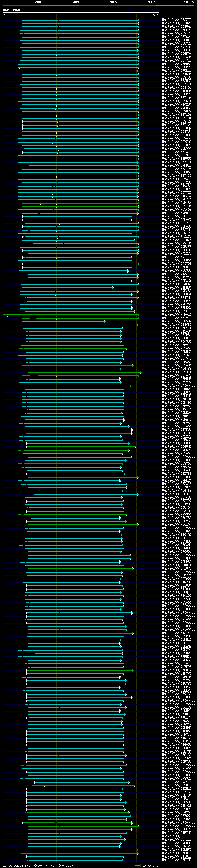Select hit label UniRef100_A8PA47
The image size is (197, 868).
176,419
